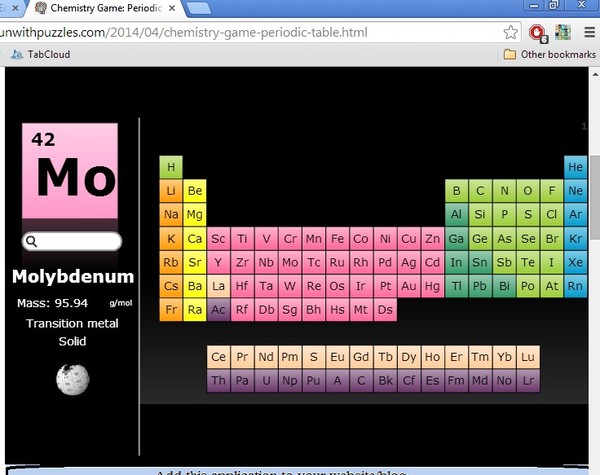The image size is (600, 475).
Task: Pick the pink Mo tile in the table
Action: (290, 262)
